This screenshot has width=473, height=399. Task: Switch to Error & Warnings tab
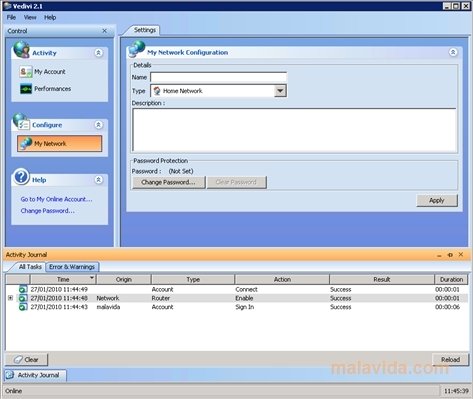72,267
